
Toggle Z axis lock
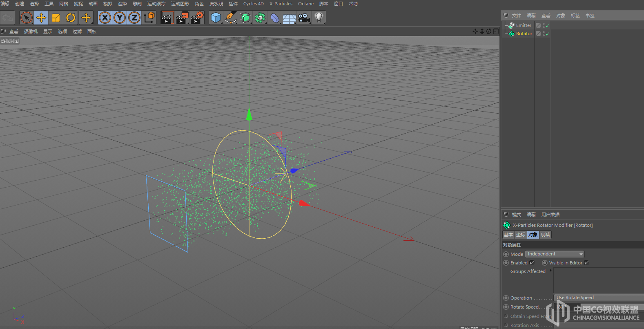(x=134, y=18)
